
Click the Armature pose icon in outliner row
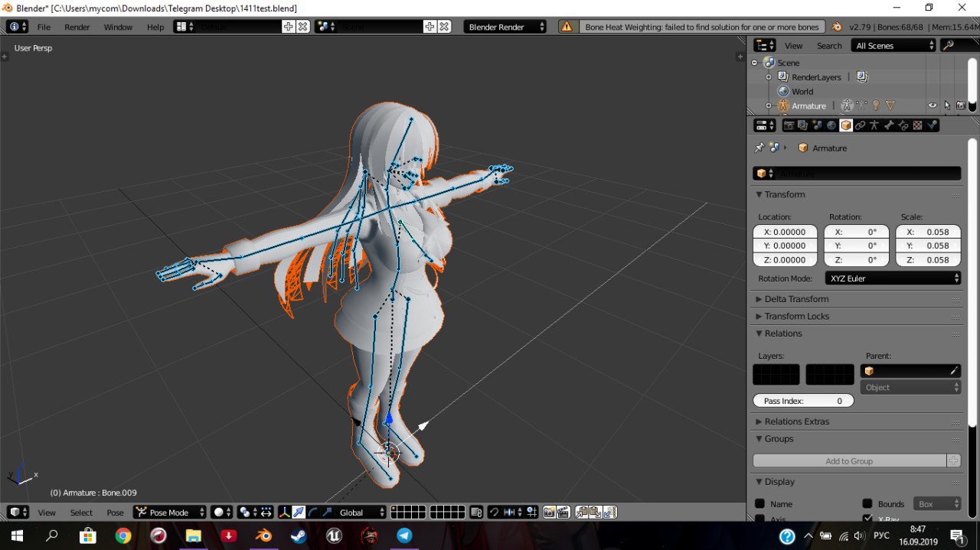click(847, 106)
